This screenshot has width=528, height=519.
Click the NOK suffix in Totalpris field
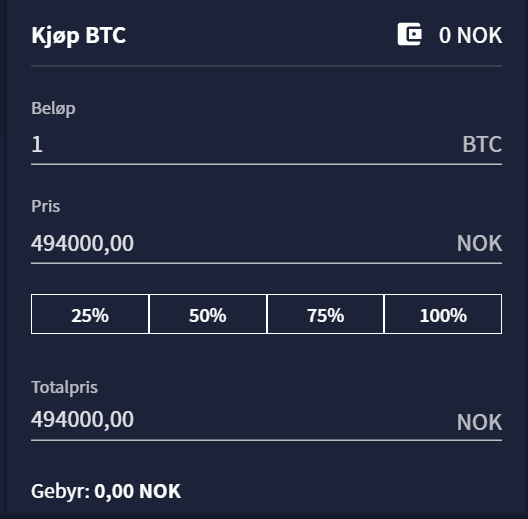479,422
